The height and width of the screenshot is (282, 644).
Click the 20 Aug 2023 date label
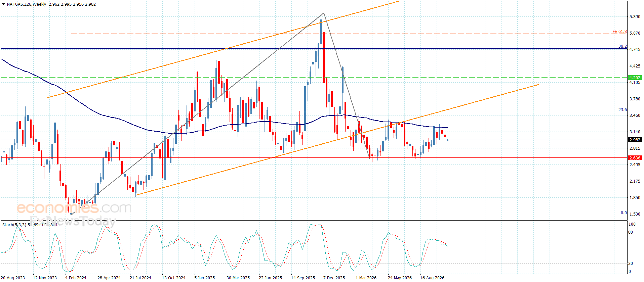click(13, 278)
